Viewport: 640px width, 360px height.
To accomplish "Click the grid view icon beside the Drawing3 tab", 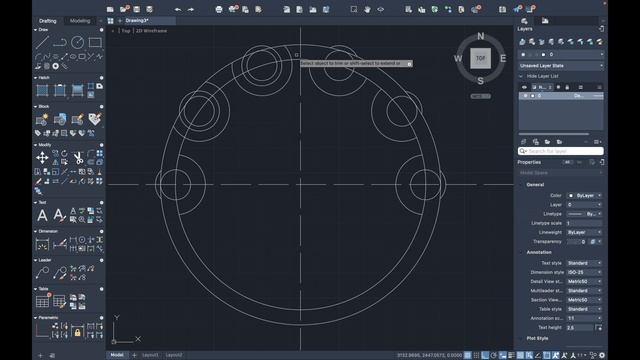I will (110, 20).
